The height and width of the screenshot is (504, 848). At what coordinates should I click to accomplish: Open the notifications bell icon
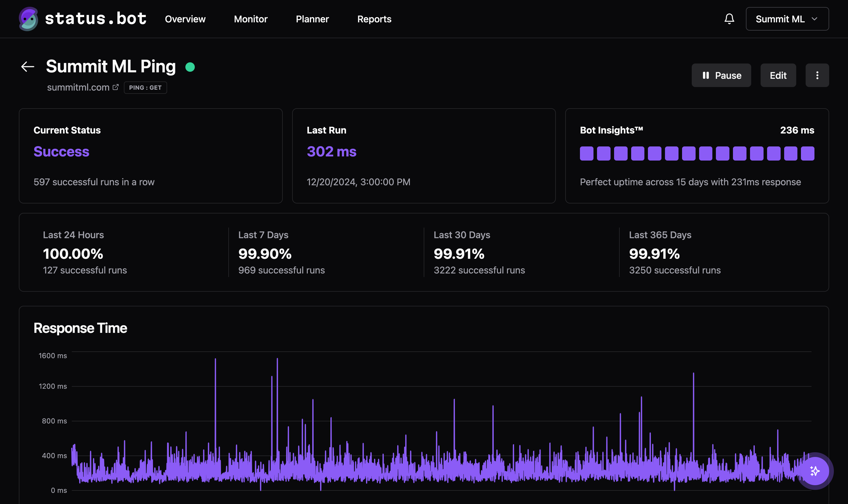pos(729,19)
